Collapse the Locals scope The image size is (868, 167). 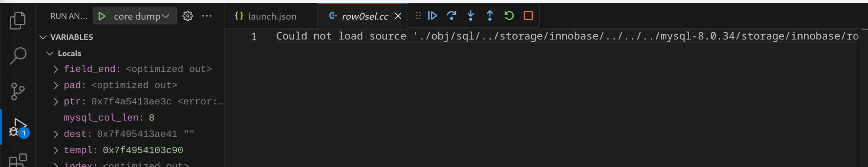click(x=50, y=53)
